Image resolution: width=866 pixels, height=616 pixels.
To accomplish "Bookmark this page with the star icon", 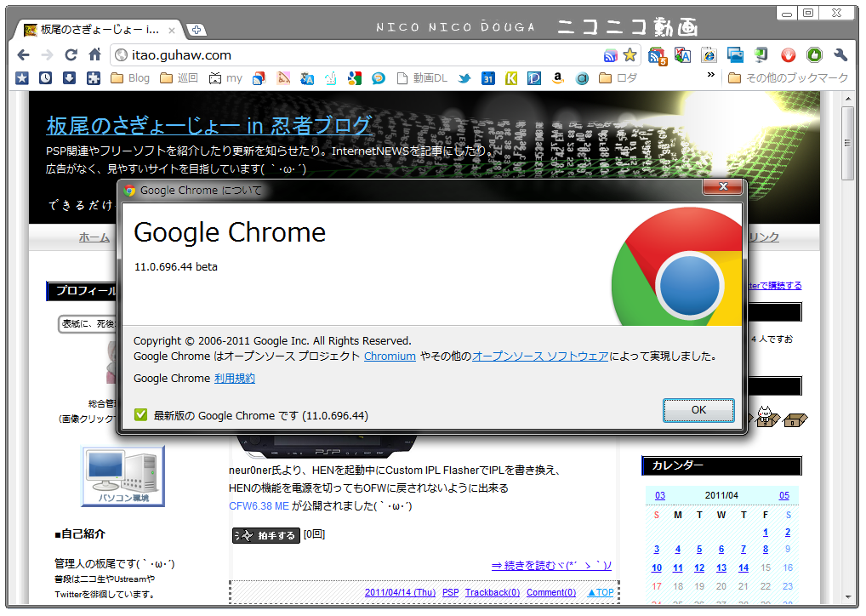I will [630, 54].
